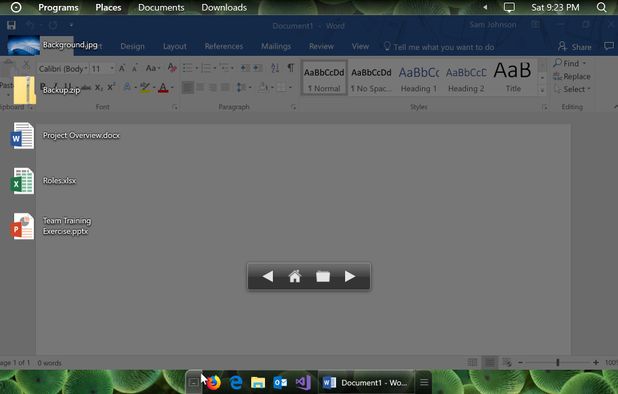618x394 pixels.
Task: Click the forward arrow in navigation bar
Action: click(350, 276)
